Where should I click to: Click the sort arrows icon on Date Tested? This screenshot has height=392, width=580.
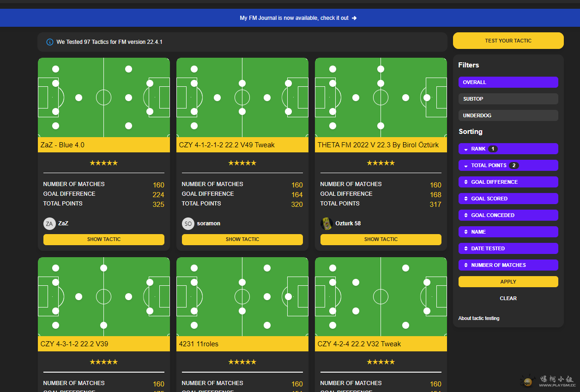pos(466,249)
